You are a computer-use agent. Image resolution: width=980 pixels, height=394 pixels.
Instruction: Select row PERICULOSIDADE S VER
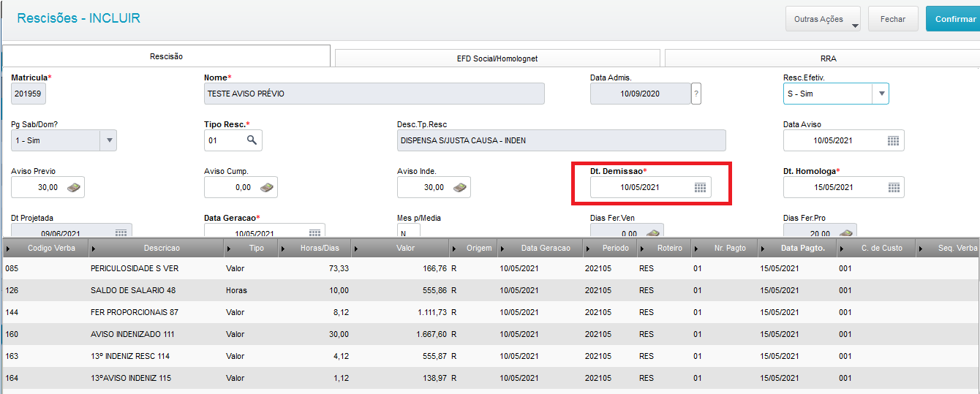coord(490,268)
